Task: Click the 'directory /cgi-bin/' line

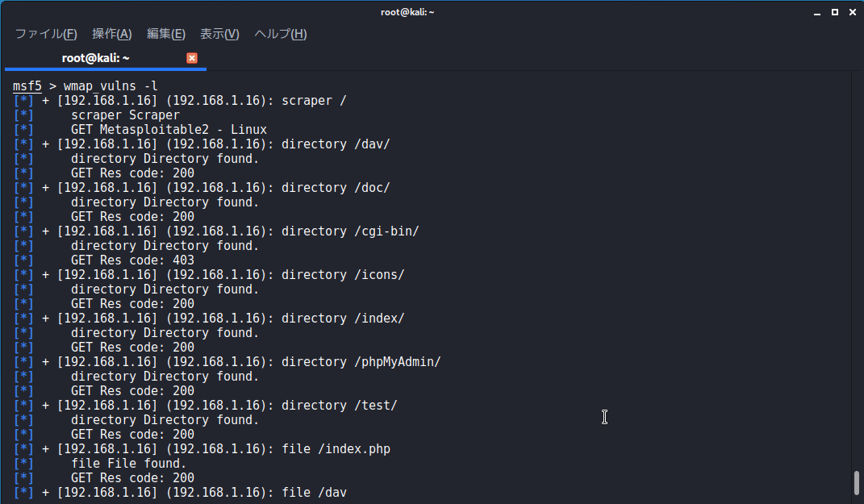Action: (x=216, y=231)
